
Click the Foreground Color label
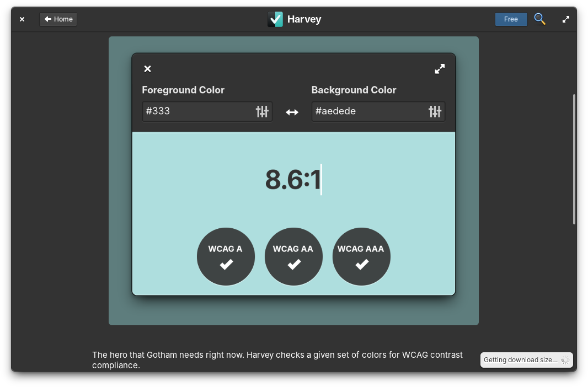183,90
